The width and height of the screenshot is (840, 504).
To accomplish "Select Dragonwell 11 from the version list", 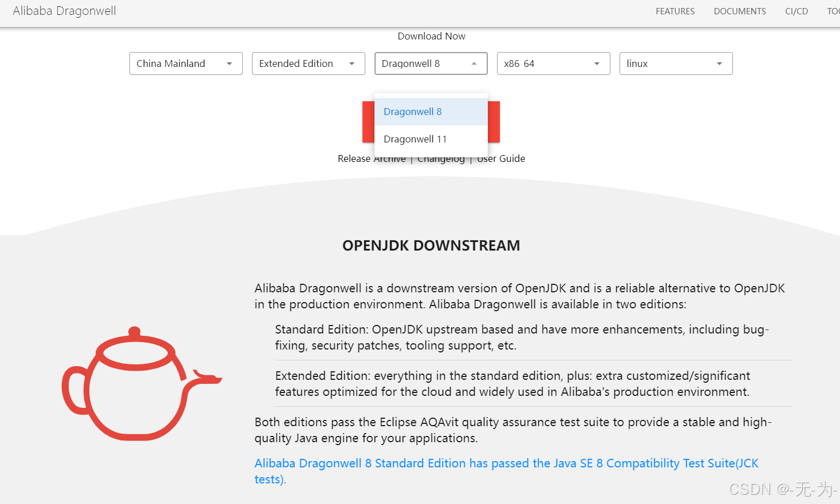I will pos(415,139).
